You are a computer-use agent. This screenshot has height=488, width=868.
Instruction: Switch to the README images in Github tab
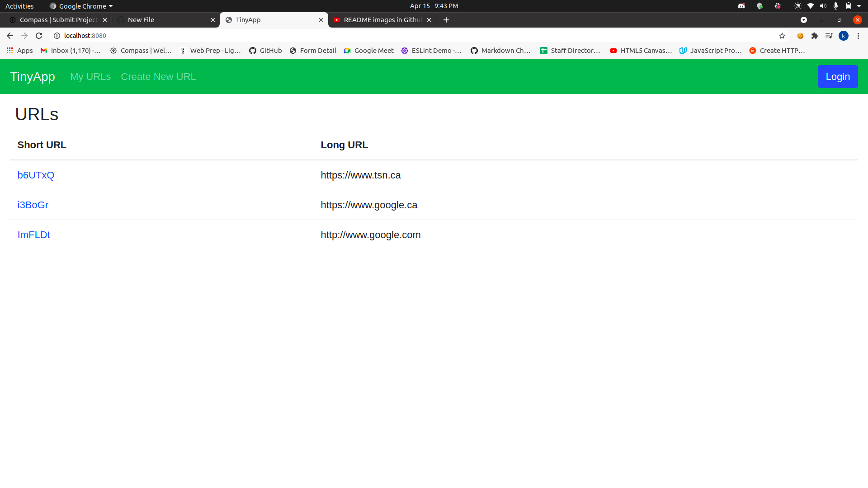pyautogui.click(x=382, y=20)
